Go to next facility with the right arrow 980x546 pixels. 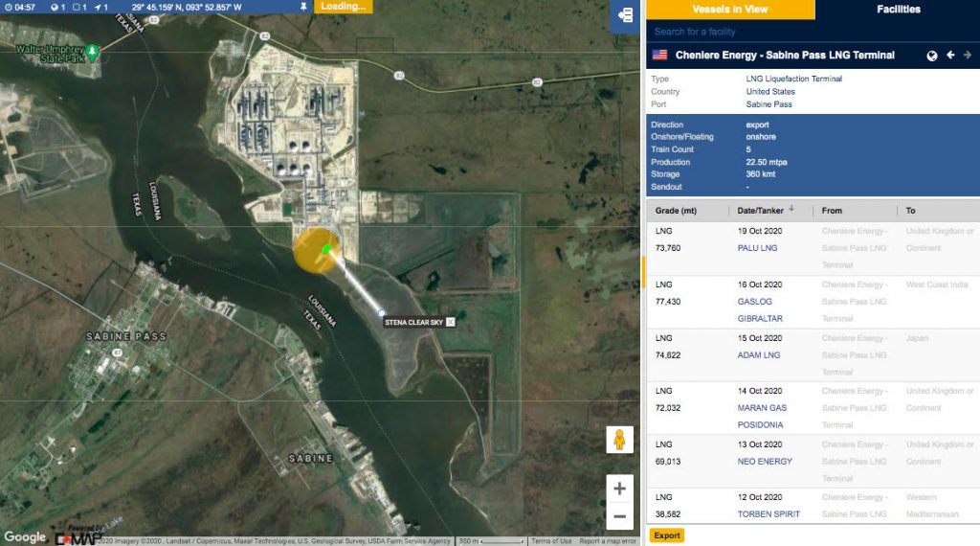(x=968, y=55)
